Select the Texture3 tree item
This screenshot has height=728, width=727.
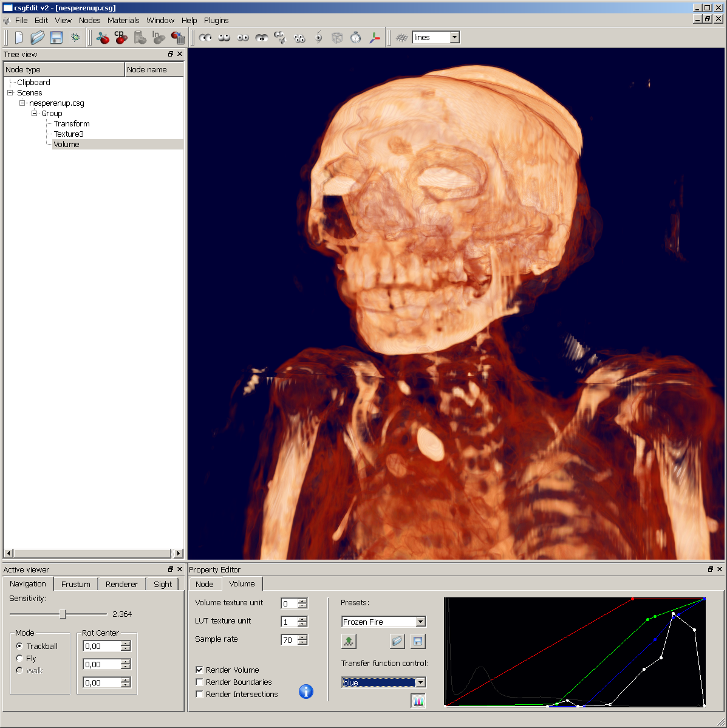69,134
